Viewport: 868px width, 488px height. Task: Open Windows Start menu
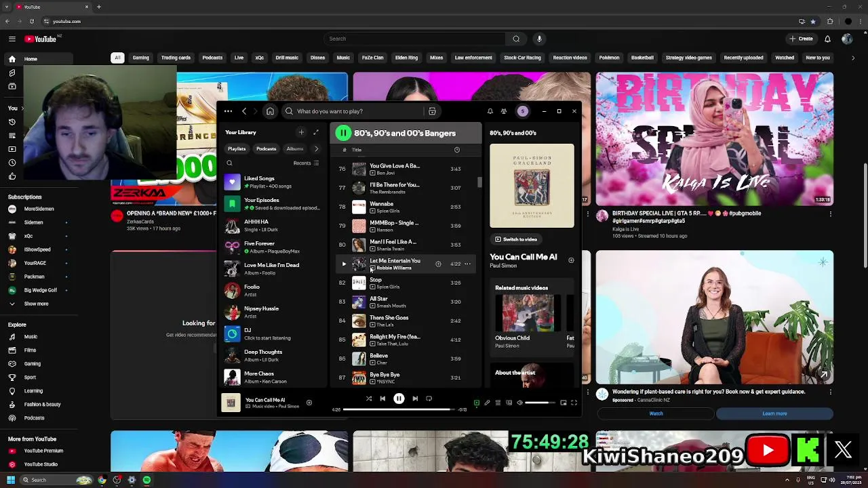11,480
